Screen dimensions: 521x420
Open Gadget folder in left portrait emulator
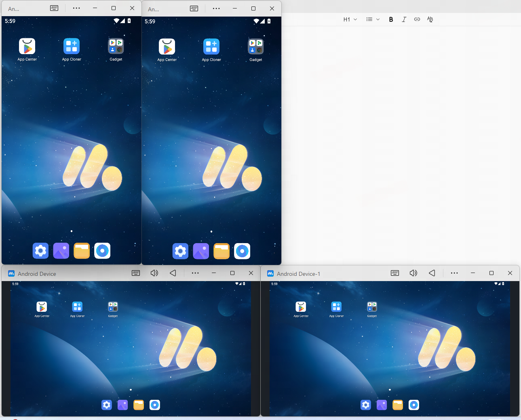coord(116,46)
